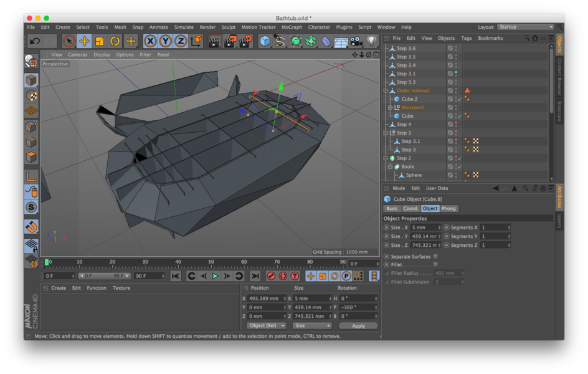Select the Scale tool in toolbar
Image resolution: width=588 pixels, height=374 pixels.
(x=100, y=41)
